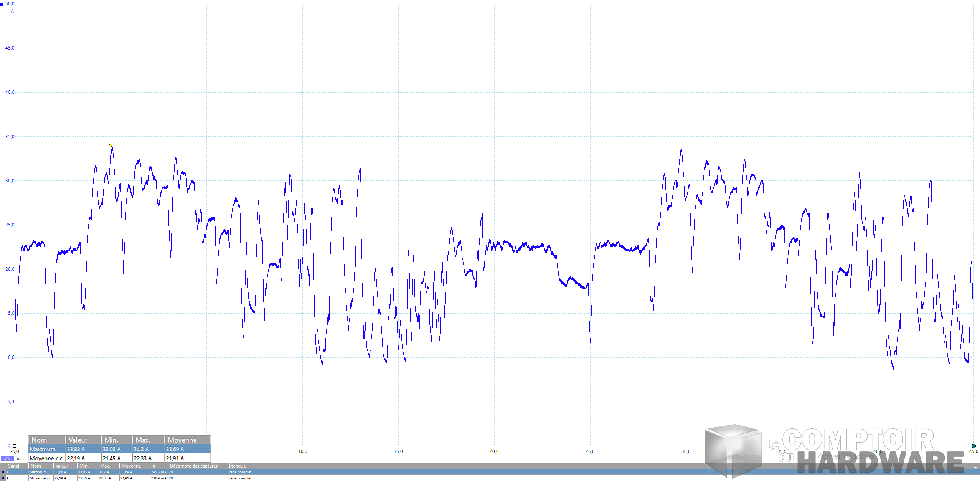Click the 21,91 A cell in the large overlay table
This screenshot has width=980, height=481.
[175, 458]
